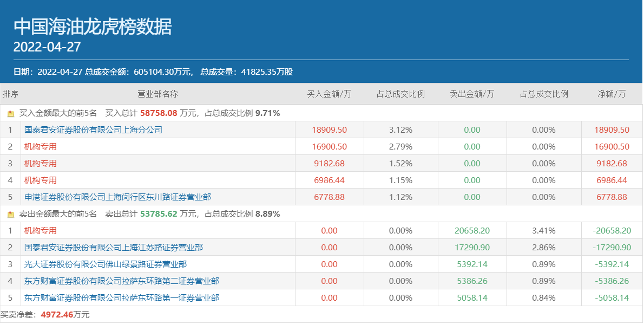Click the 卖出金额/万 column header
The image size is (644, 324).
[x=472, y=94]
